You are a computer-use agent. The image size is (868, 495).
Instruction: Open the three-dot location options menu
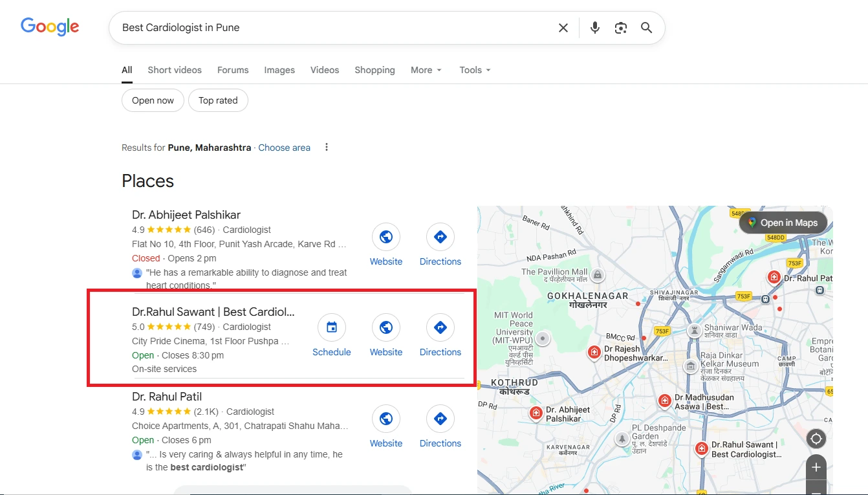pyautogui.click(x=327, y=148)
